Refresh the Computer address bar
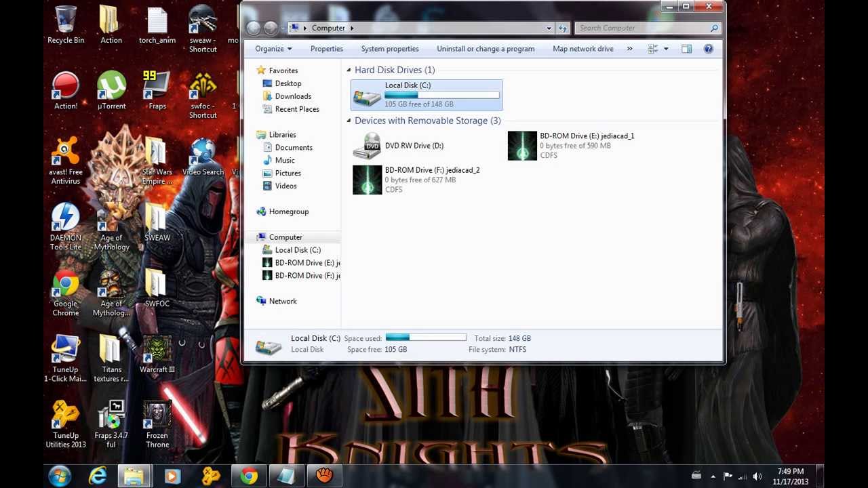The height and width of the screenshot is (488, 868). click(x=562, y=28)
